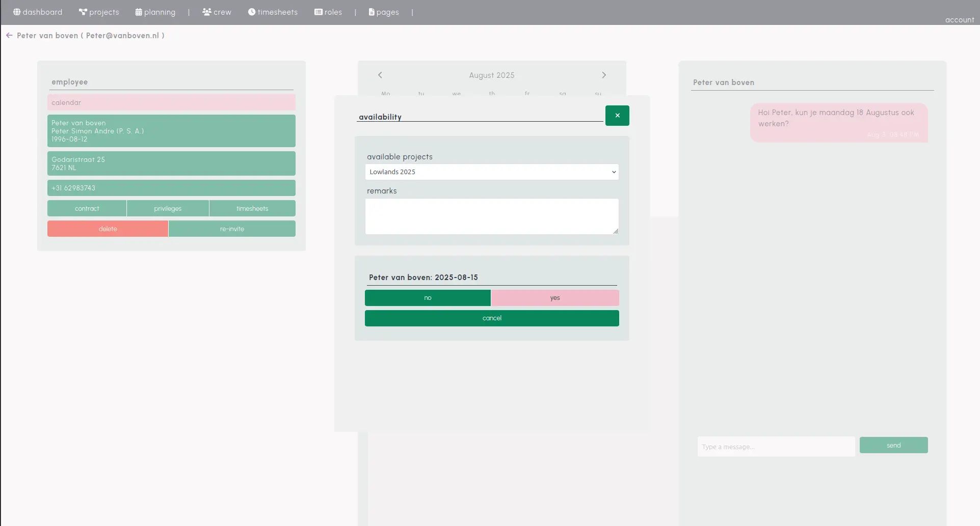Cancel the availability change

pyautogui.click(x=491, y=318)
